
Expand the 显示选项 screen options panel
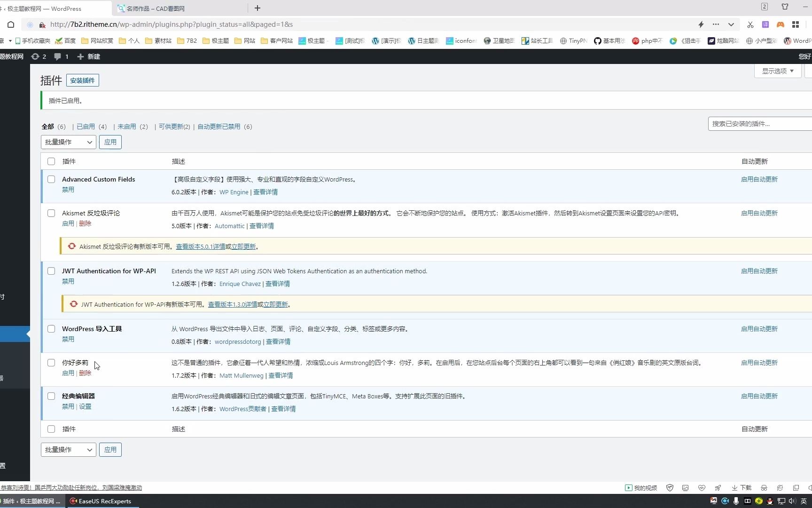[778, 71]
